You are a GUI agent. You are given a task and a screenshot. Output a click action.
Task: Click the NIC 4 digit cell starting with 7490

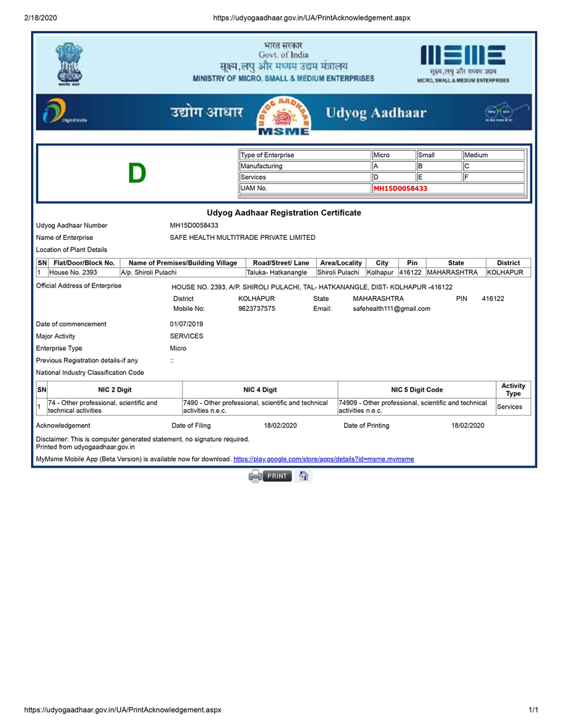pyautogui.click(x=260, y=407)
